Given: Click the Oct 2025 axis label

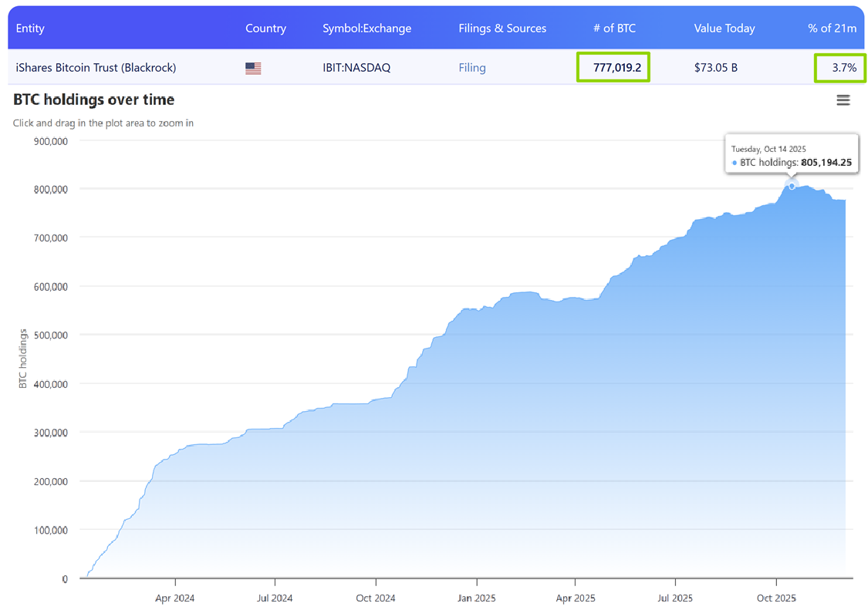Looking at the screenshot, I should (x=775, y=598).
